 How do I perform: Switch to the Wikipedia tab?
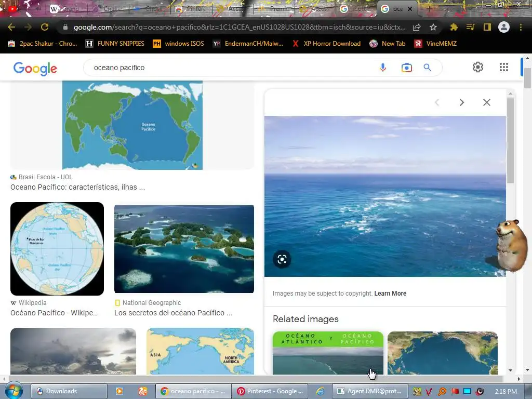(x=64, y=9)
